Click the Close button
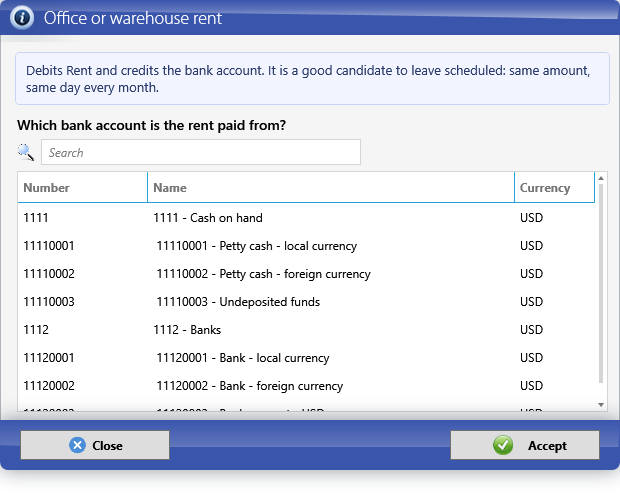Screen dimensions: 620x493 [x=95, y=445]
